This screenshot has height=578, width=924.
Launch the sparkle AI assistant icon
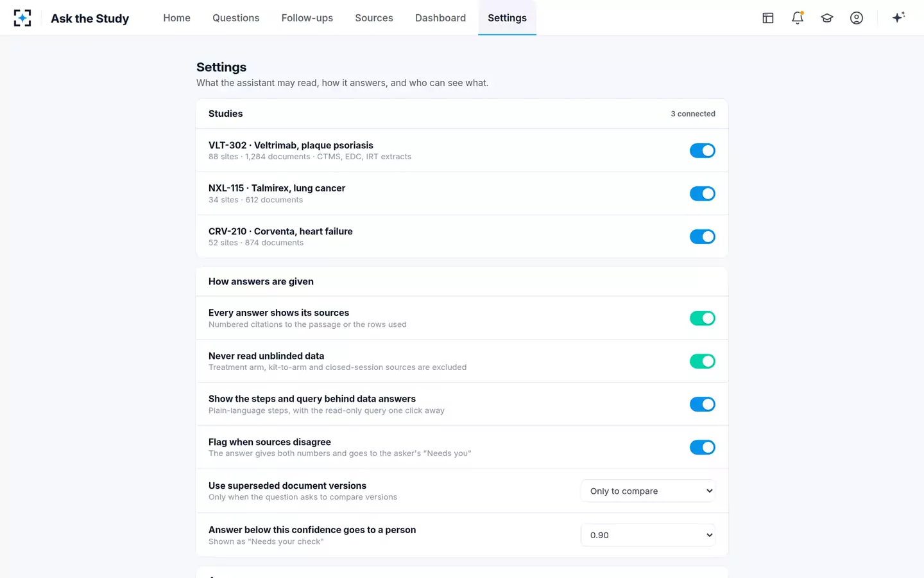[898, 17]
